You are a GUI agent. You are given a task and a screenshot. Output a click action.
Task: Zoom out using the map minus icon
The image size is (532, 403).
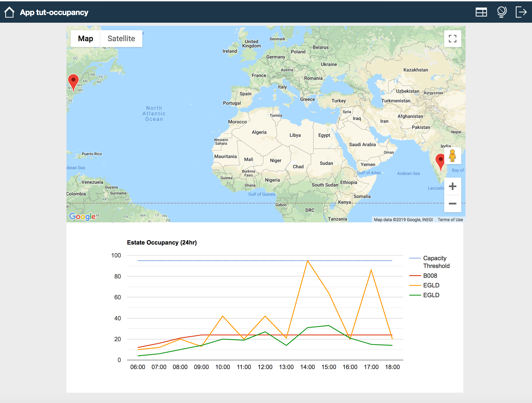tap(453, 204)
